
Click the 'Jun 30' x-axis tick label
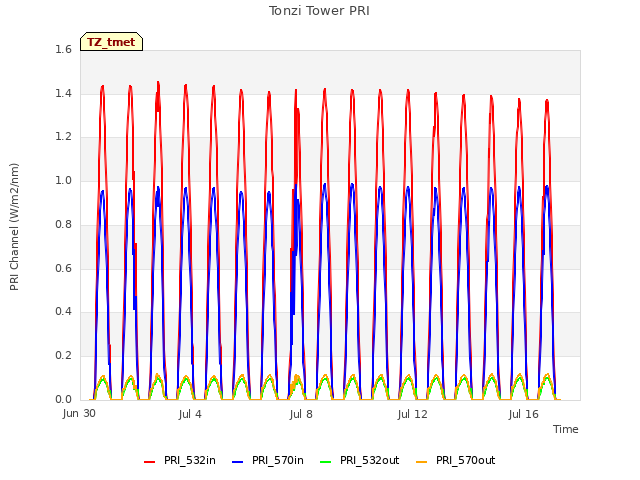(79, 413)
